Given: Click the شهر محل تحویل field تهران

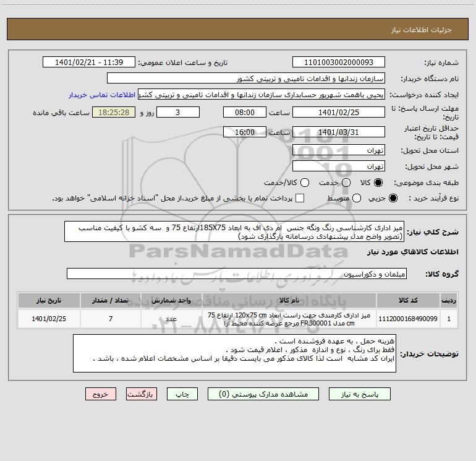Looking at the screenshot, I should point(339,166).
